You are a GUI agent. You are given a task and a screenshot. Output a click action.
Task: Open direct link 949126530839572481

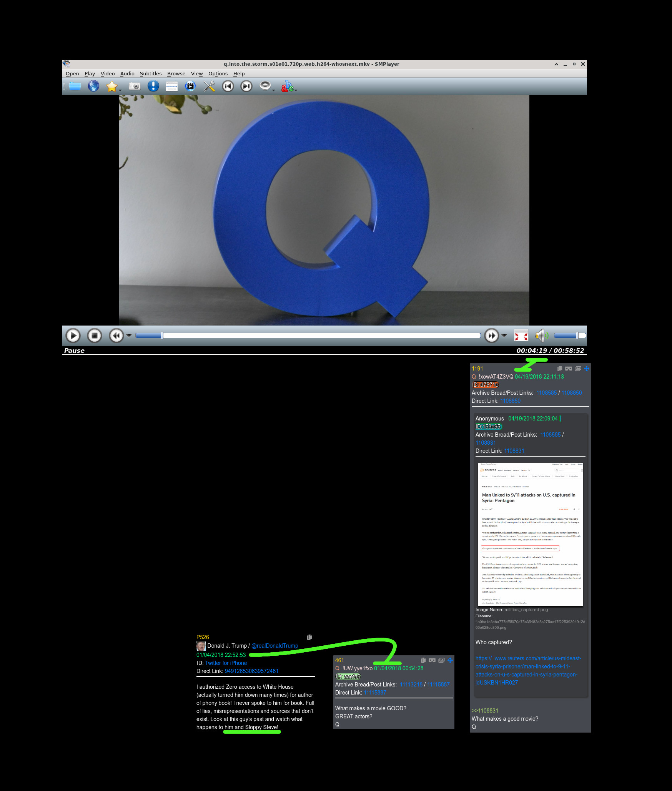252,671
